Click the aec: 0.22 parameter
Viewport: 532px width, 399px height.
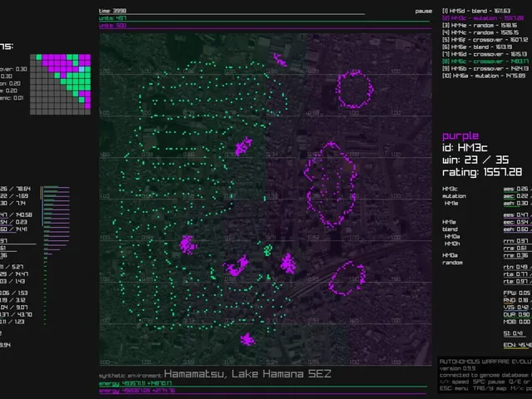tap(517, 196)
